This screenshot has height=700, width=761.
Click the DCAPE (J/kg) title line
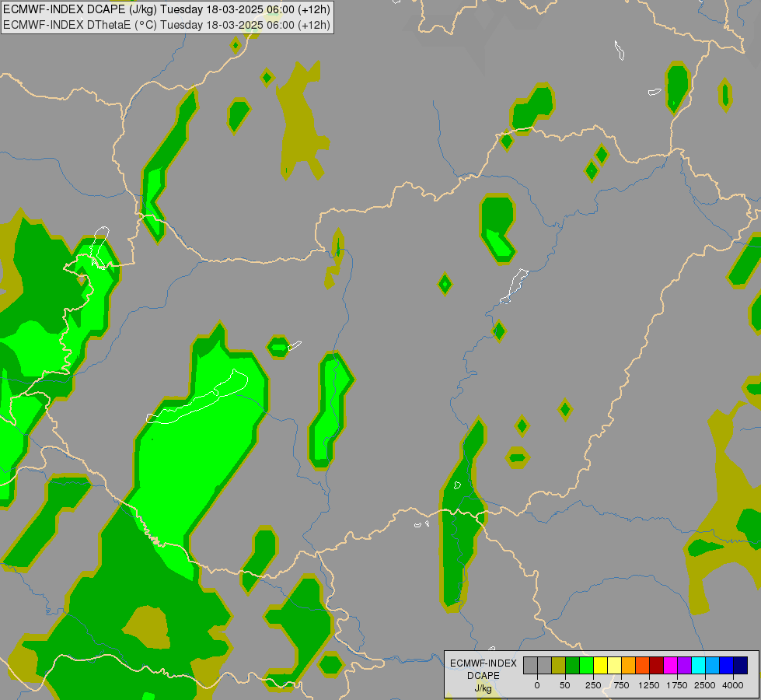coord(167,9)
